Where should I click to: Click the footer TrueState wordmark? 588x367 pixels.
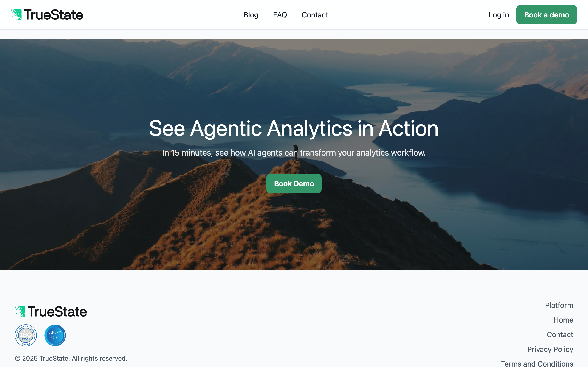[x=57, y=311]
